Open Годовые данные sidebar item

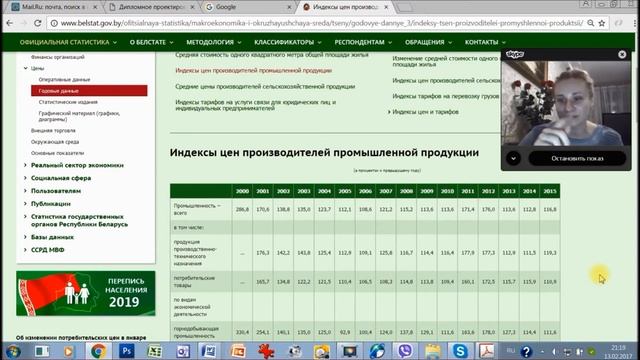click(89, 91)
